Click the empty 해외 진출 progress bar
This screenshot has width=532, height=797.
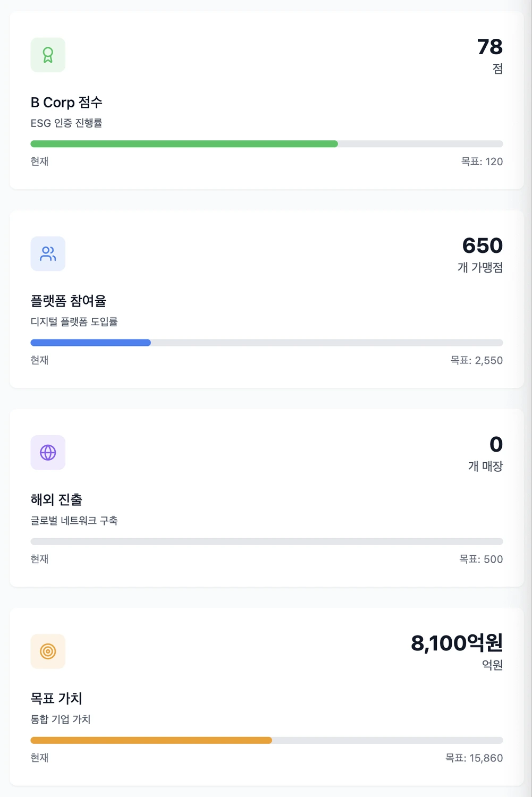(267, 541)
